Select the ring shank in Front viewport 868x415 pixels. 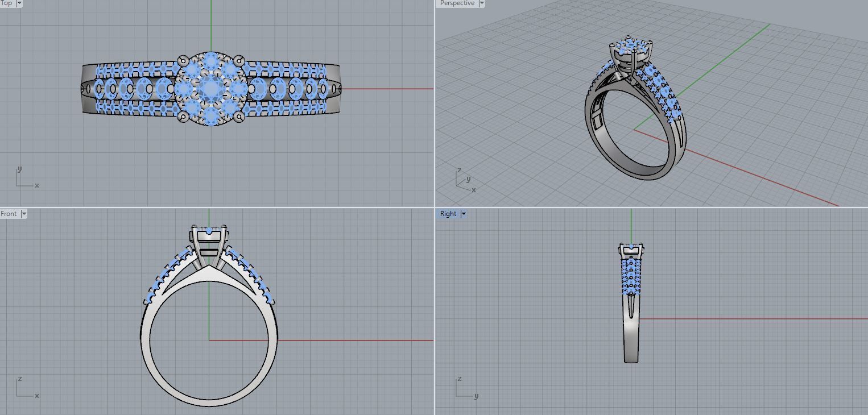(209, 335)
